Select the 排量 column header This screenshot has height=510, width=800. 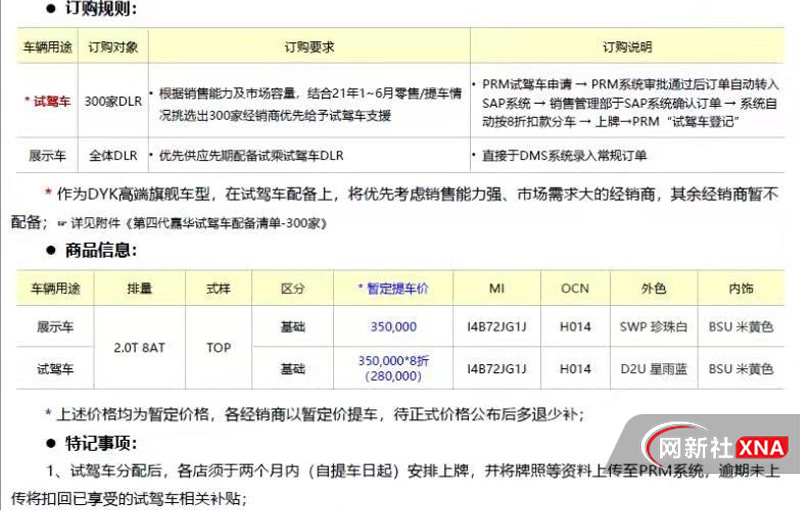point(139,289)
